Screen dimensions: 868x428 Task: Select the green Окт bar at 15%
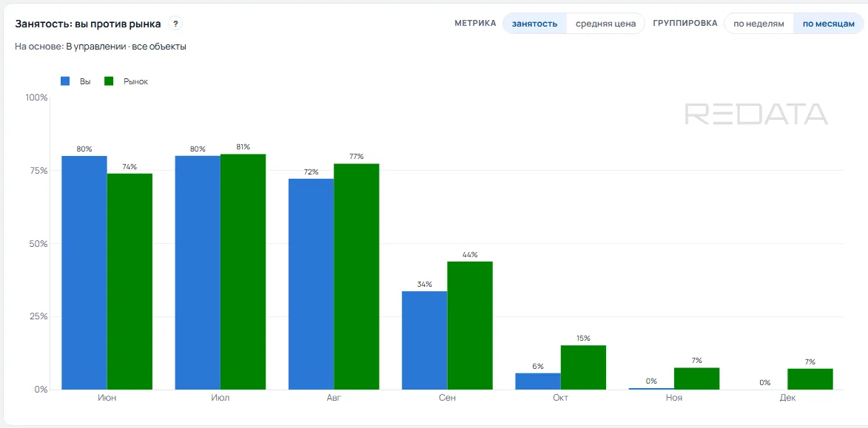point(583,367)
